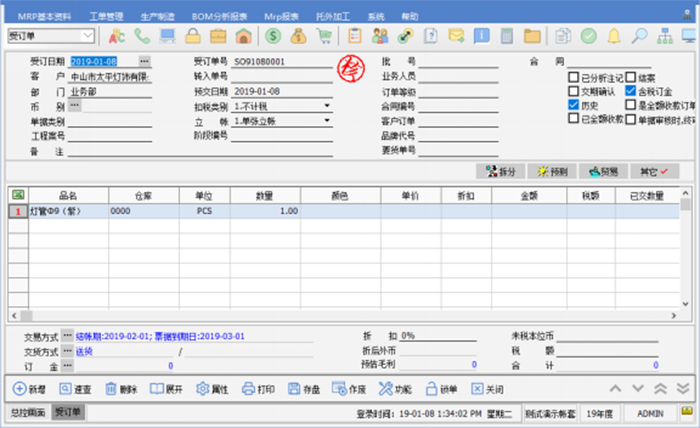Click the envelope mail icon

(x=456, y=36)
